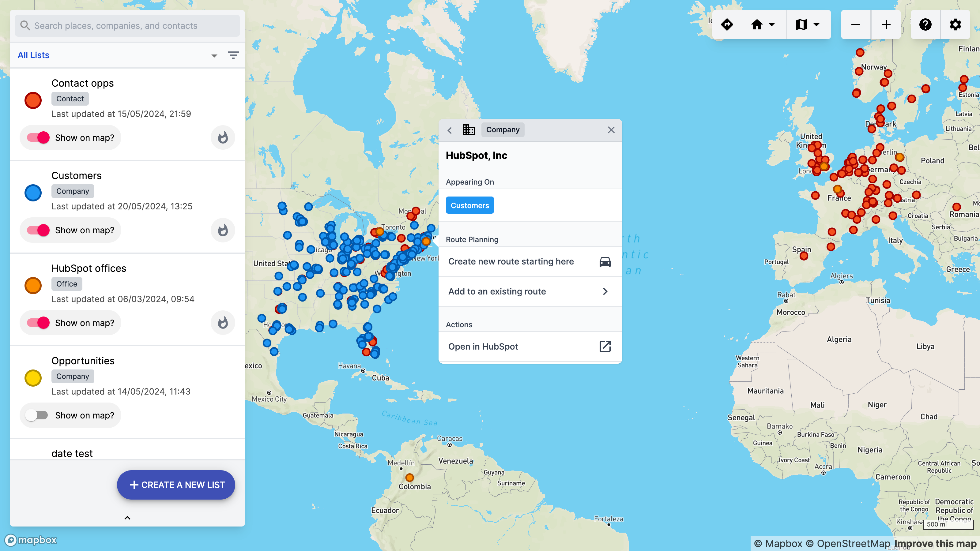Close the HubSpot, Inc company popup
This screenshot has height=551, width=980.
(611, 130)
